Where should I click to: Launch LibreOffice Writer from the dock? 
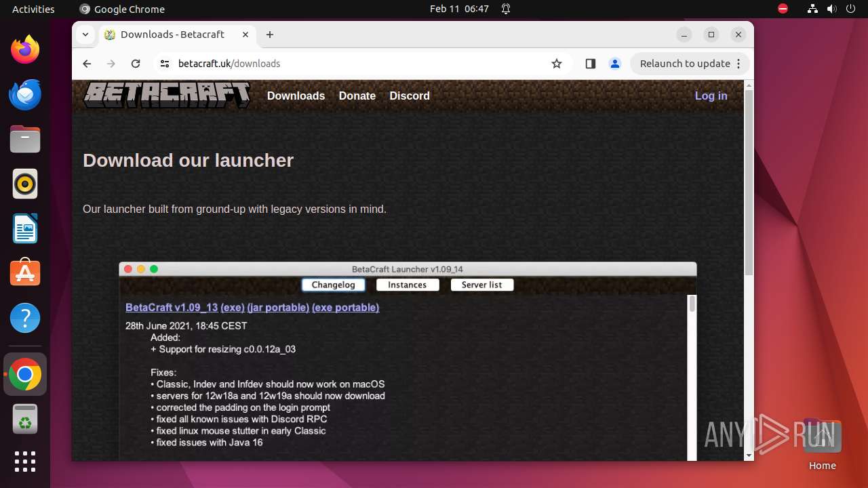25,228
